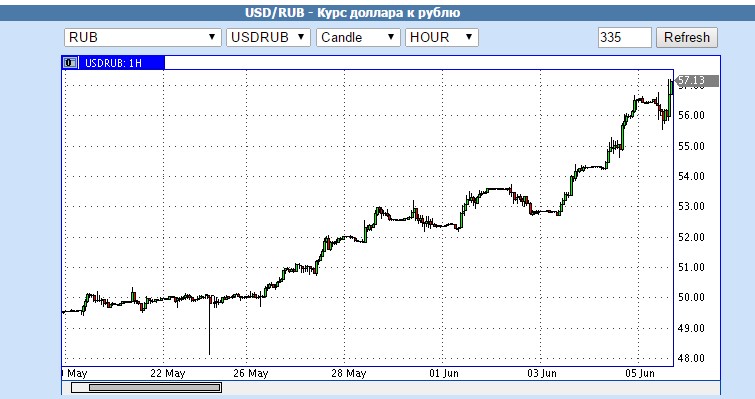Expand the USDRUB pair selector
The image size is (755, 399).
pyautogui.click(x=268, y=37)
